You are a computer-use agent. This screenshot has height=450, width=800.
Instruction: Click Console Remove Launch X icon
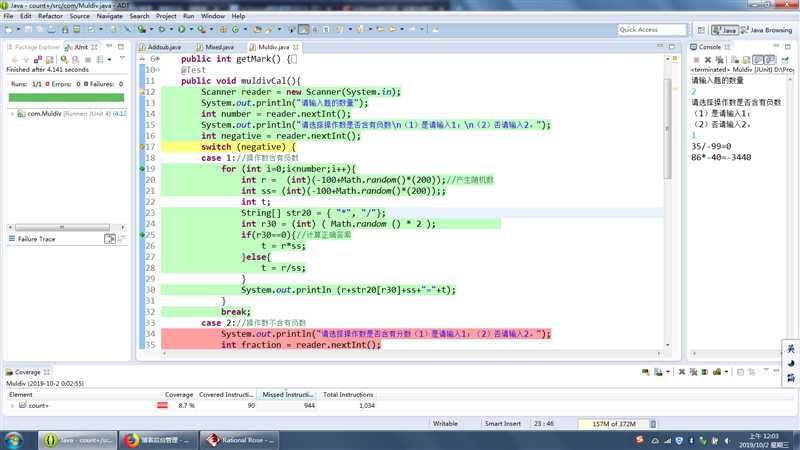(708, 60)
